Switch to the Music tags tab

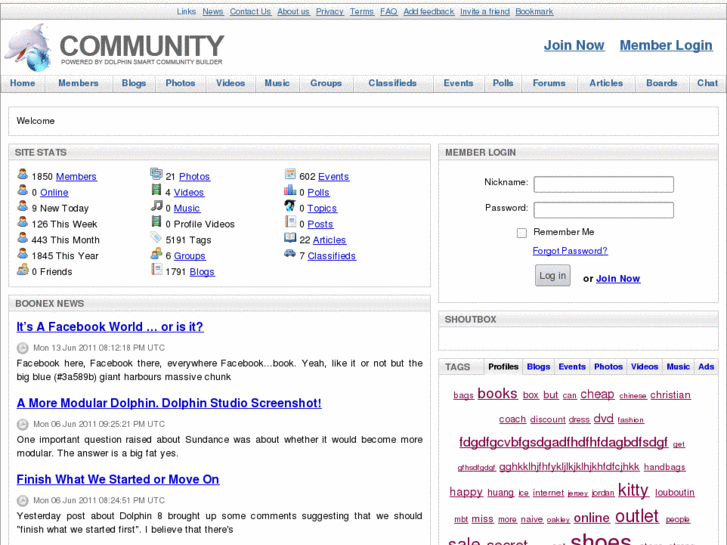(x=678, y=366)
